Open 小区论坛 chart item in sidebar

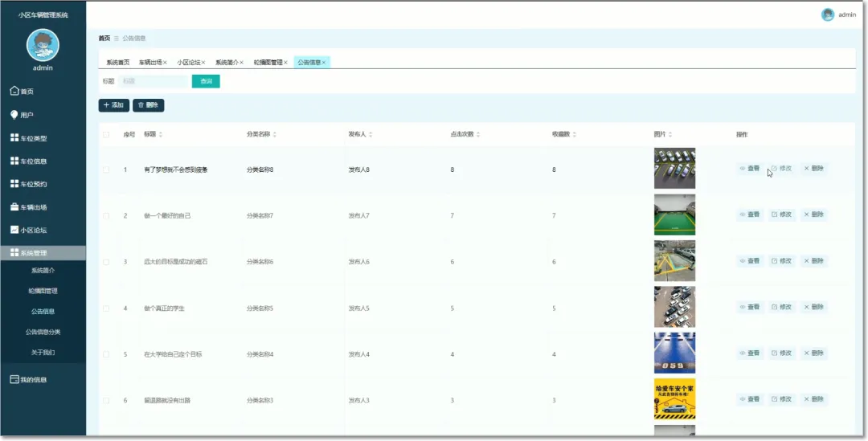point(29,231)
